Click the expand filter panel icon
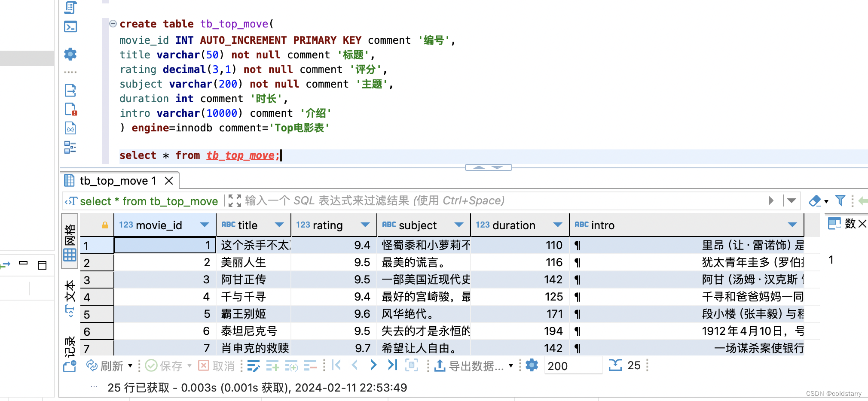868x401 pixels. [x=235, y=200]
